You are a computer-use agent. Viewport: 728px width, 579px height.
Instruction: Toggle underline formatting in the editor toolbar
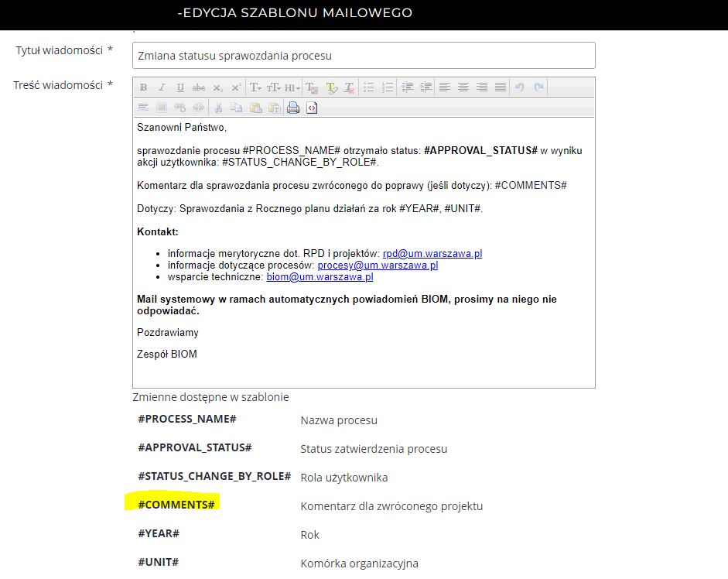[x=180, y=87]
